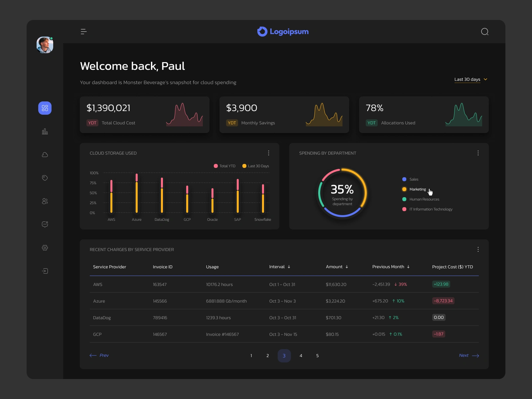
Task: Select the Azure row provider cell
Action: pyautogui.click(x=99, y=301)
